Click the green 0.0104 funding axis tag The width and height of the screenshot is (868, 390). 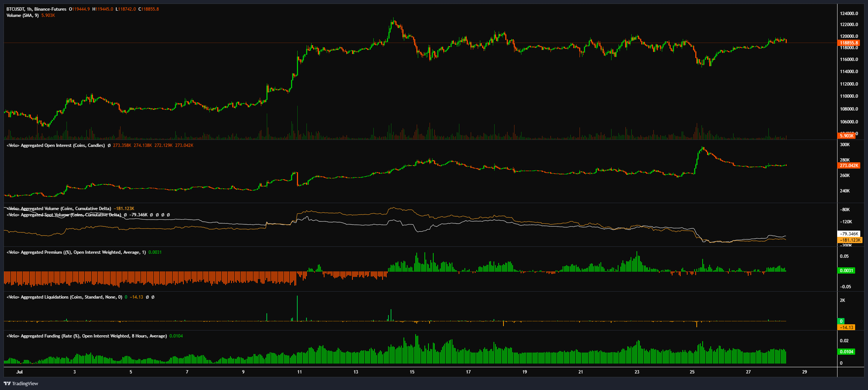pyautogui.click(x=846, y=352)
